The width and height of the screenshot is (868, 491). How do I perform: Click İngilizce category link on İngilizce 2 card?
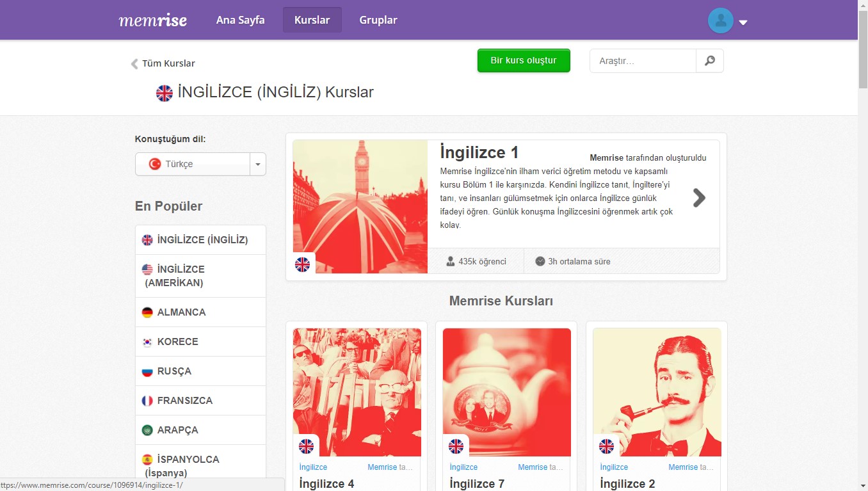click(x=614, y=467)
